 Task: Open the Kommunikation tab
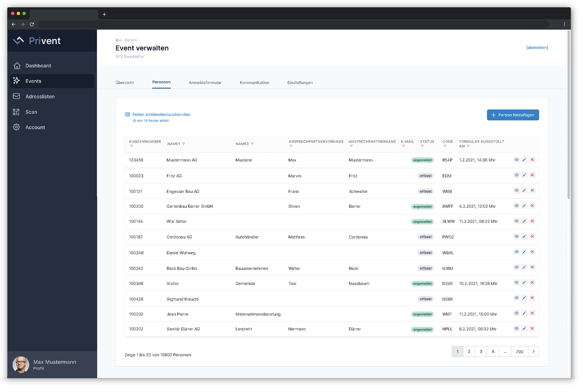click(x=254, y=83)
